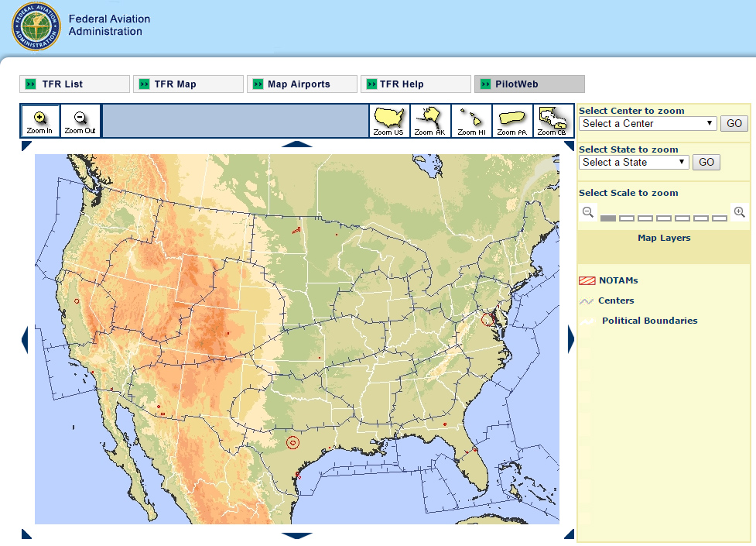The image size is (756, 546).
Task: Open TFR Help
Action: coord(416,84)
